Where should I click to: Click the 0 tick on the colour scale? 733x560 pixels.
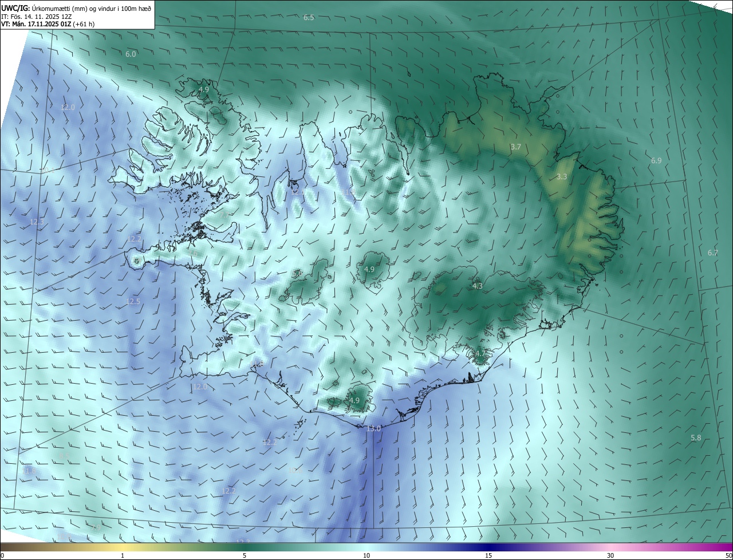pyautogui.click(x=2, y=556)
